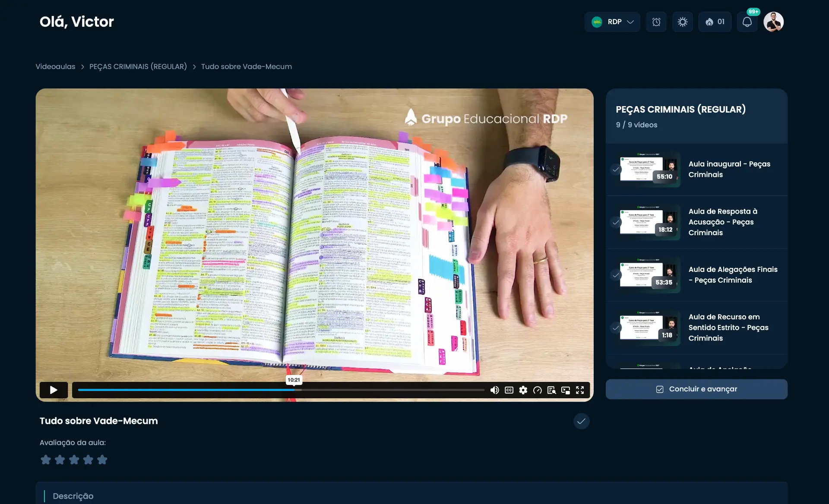Click Concluir e avançar button
The image size is (829, 504).
696,389
